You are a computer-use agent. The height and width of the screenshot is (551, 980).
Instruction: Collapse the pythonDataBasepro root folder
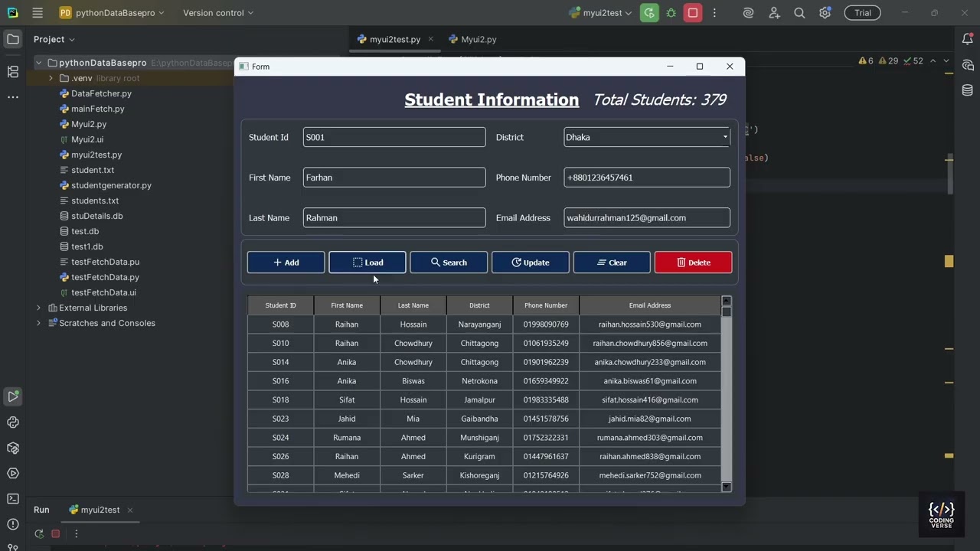click(x=38, y=63)
